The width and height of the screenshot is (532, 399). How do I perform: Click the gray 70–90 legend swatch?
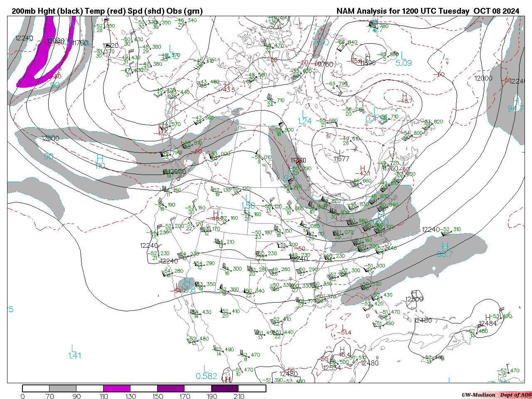click(63, 388)
